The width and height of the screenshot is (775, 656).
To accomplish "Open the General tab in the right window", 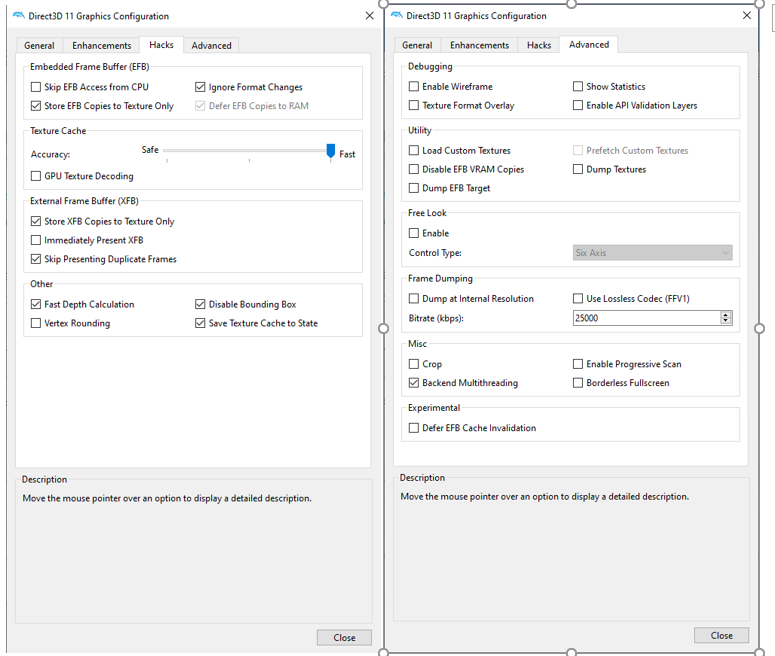I will coord(417,45).
